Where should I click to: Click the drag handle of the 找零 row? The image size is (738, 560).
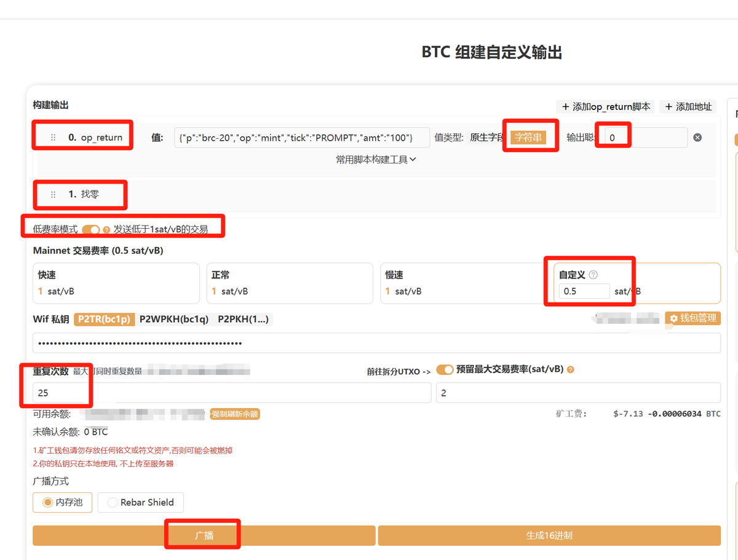(54, 194)
